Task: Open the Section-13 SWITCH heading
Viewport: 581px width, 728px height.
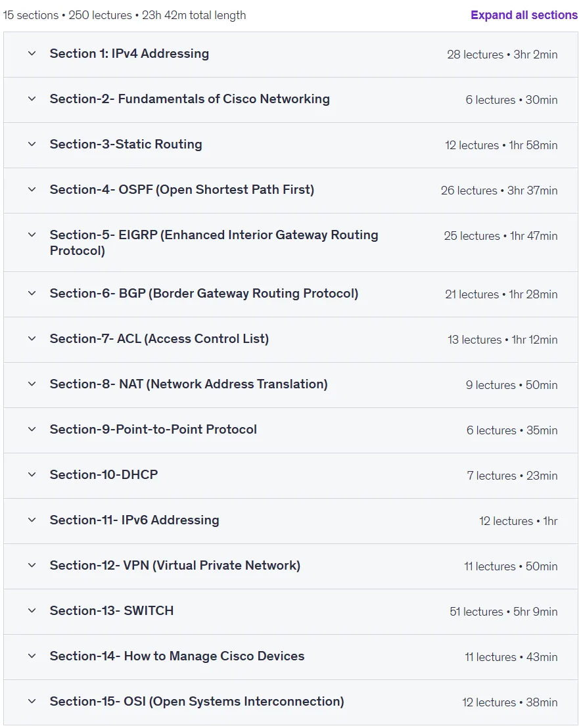Action: pyautogui.click(x=112, y=610)
